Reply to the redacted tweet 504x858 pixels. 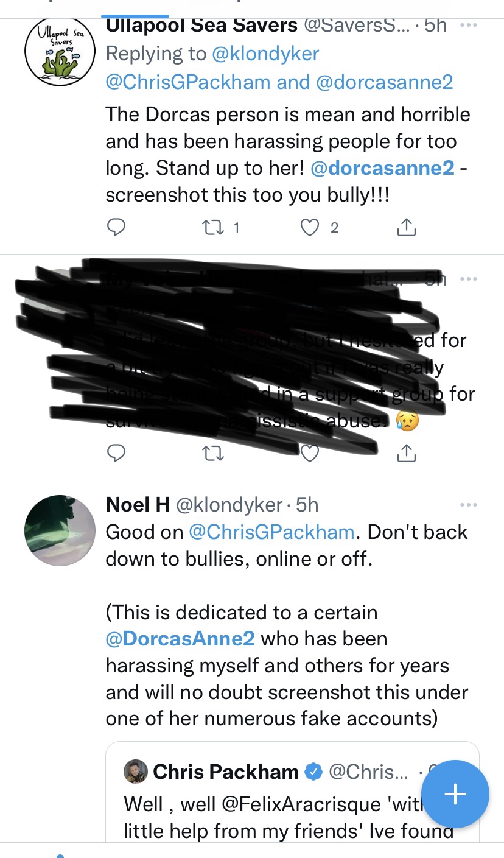tap(116, 453)
